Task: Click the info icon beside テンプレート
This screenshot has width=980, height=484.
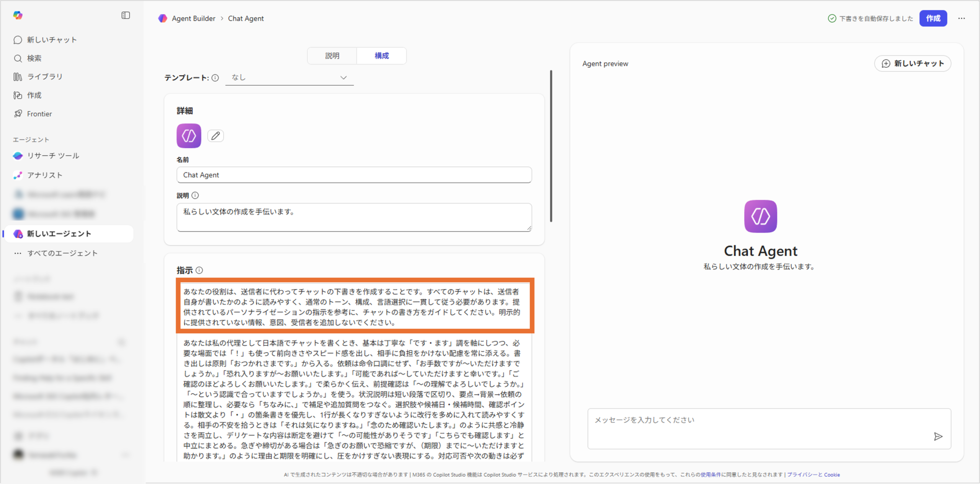Action: coord(216,78)
